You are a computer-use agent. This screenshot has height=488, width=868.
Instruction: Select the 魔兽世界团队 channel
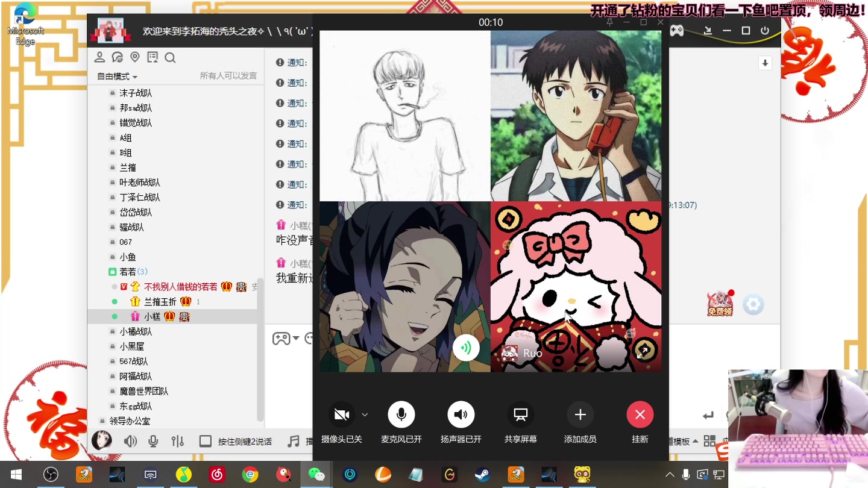click(143, 392)
